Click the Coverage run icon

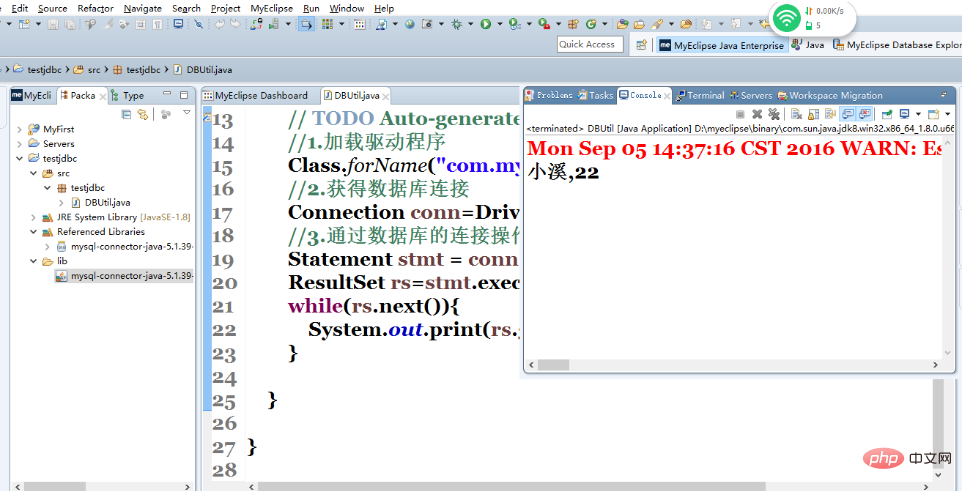[514, 24]
